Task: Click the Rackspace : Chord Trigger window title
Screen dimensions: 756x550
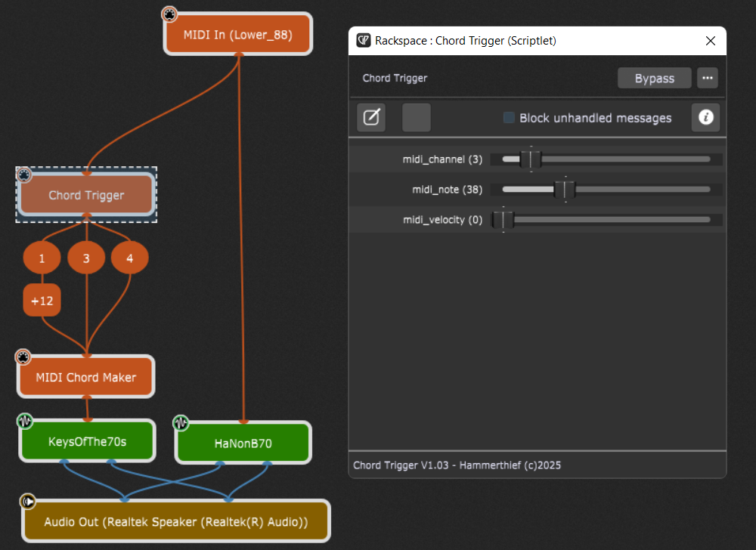Action: [x=465, y=41]
